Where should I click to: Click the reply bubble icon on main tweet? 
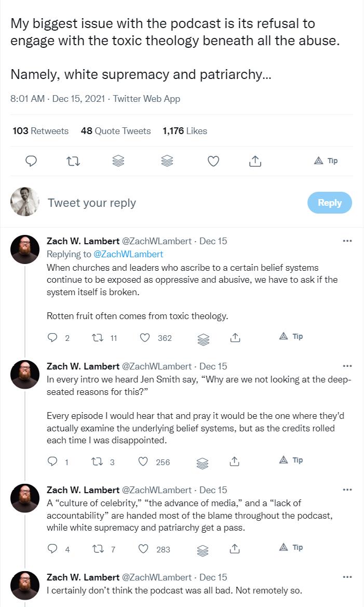[x=31, y=161]
